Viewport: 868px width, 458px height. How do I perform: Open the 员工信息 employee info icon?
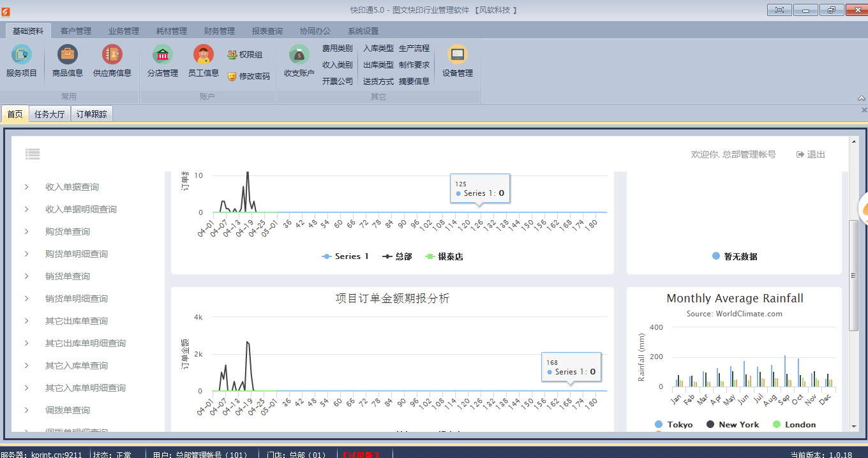pyautogui.click(x=203, y=56)
